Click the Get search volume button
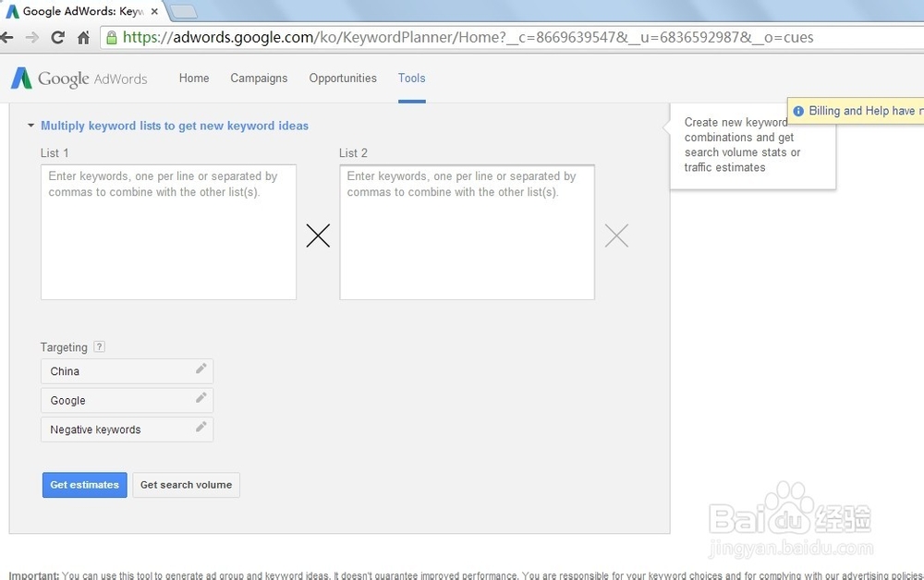 coord(187,485)
